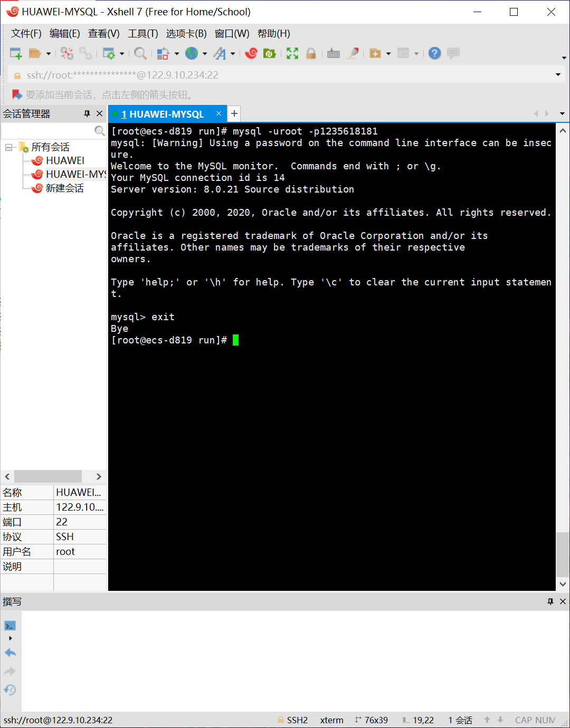Screen dimensions: 570x728
Task: Launch Xftp red swirl toolbar icon
Action: (x=251, y=53)
